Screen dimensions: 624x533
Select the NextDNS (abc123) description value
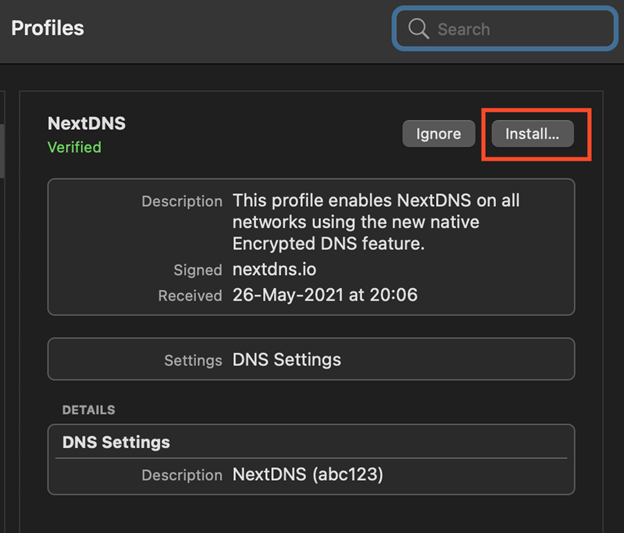click(x=309, y=475)
